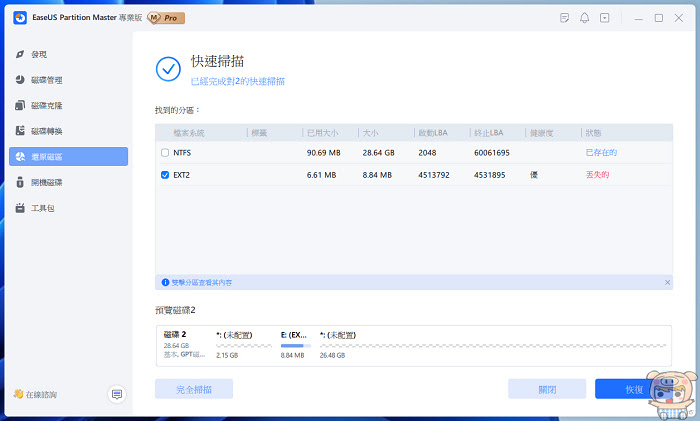700x421 pixels.
Task: Click the 8.84 MB size cell in table
Action: tap(377, 175)
